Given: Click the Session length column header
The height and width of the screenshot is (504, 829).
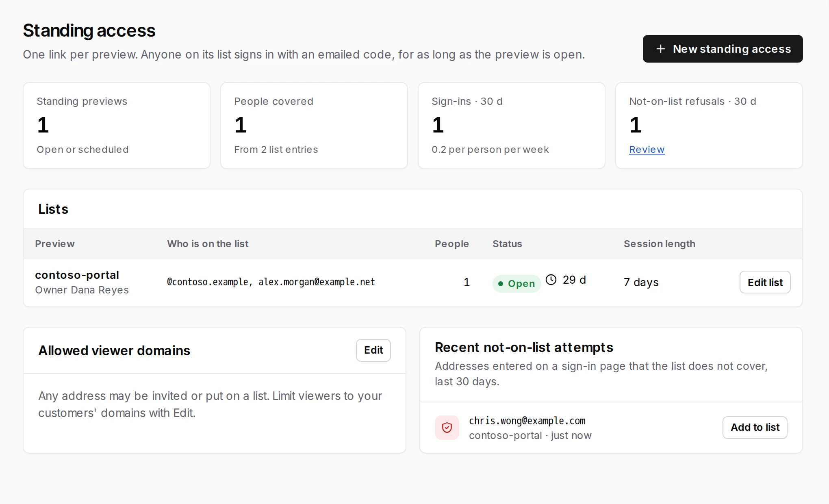Looking at the screenshot, I should [659, 243].
